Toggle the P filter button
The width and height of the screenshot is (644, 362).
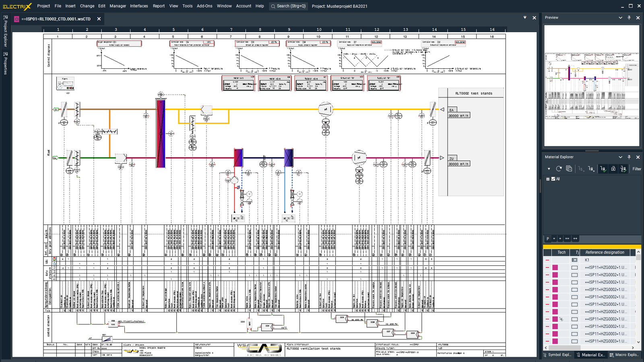547,239
